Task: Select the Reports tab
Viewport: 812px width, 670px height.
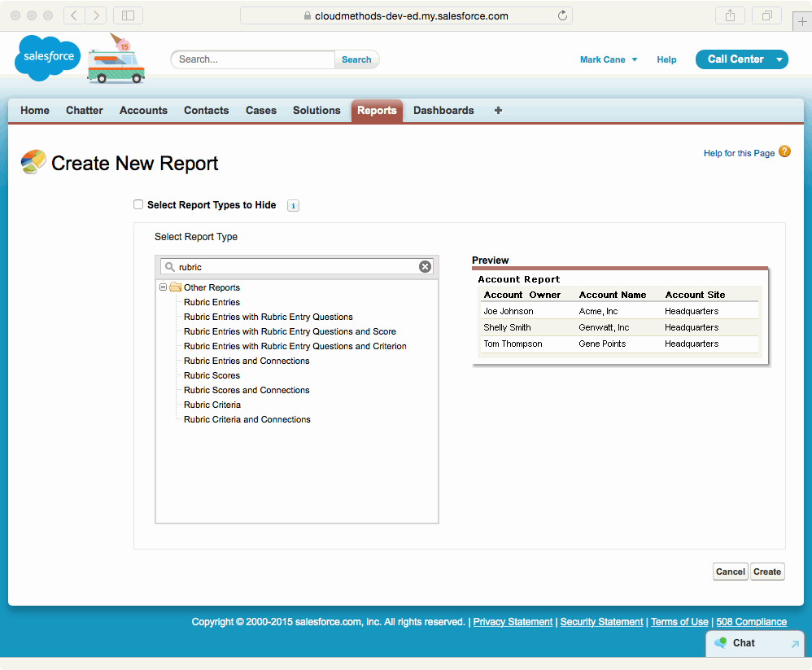Action: coord(377,111)
